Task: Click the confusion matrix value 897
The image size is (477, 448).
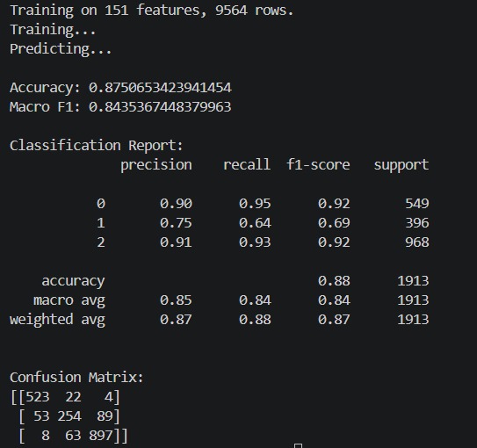Action: coord(101,436)
